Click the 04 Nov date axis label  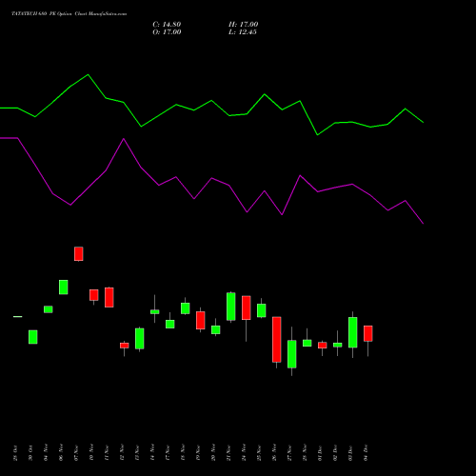click(46, 452)
